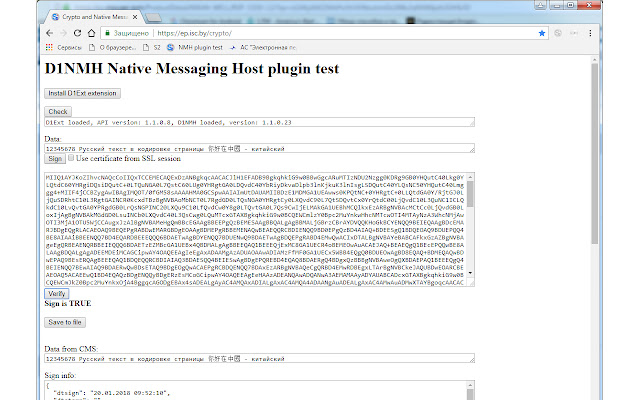The image size is (640, 400).
Task: Click the Sign button
Action: click(x=55, y=158)
